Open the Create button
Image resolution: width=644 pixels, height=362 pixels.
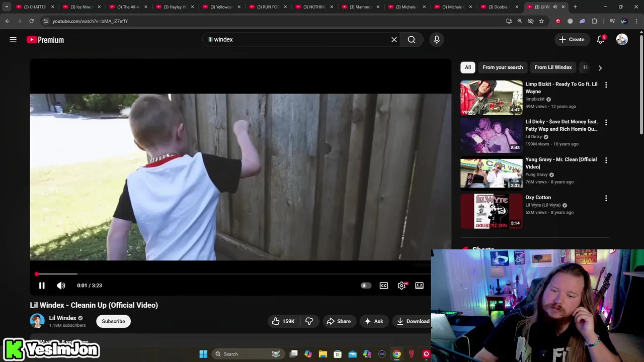[x=572, y=40]
